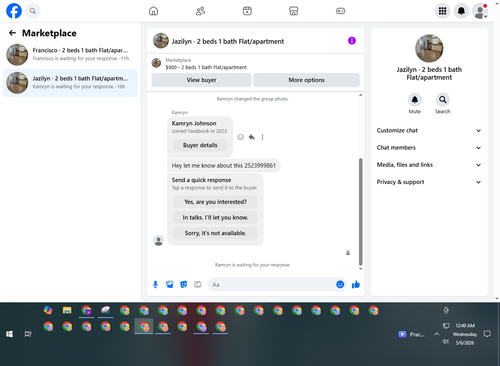Open the three-dot more menu beside message
This screenshot has height=366, width=500.
[x=262, y=137]
